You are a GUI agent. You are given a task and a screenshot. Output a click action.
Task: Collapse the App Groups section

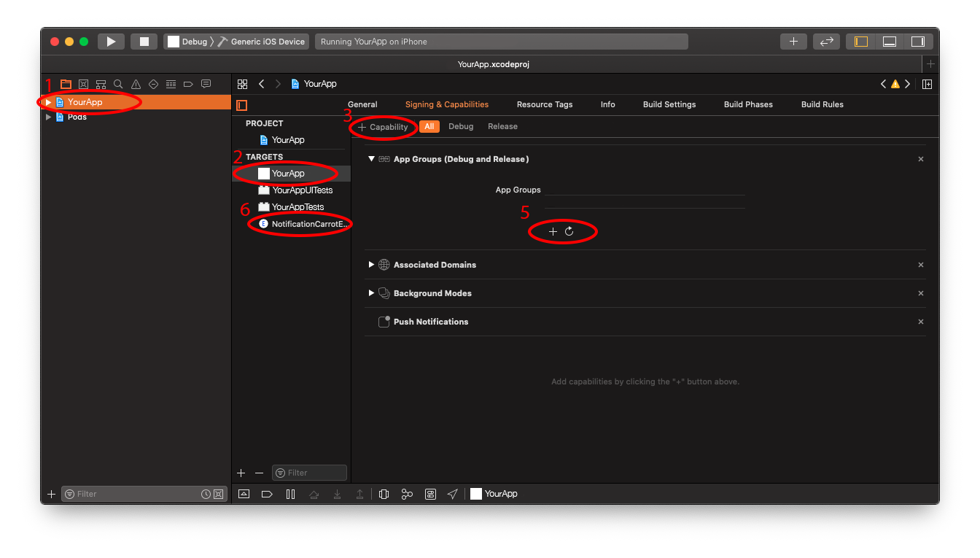point(371,159)
